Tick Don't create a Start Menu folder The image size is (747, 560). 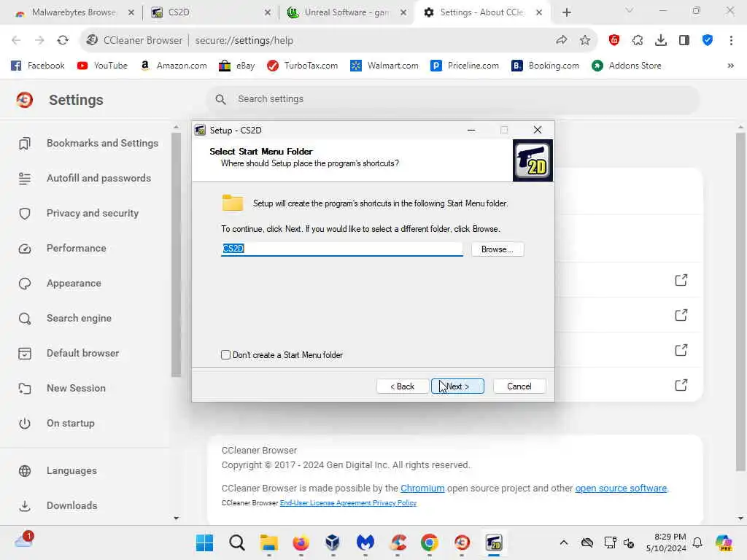tap(226, 355)
